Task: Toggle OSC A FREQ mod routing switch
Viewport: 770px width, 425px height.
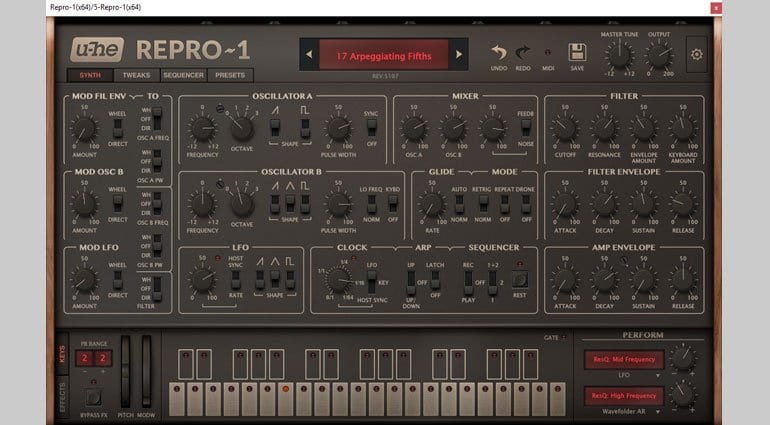Action: click(157, 118)
